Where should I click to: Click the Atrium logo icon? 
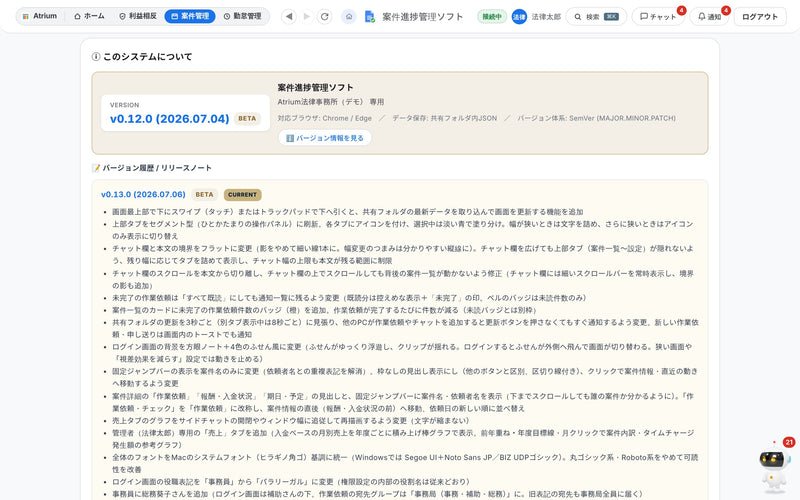coord(26,16)
